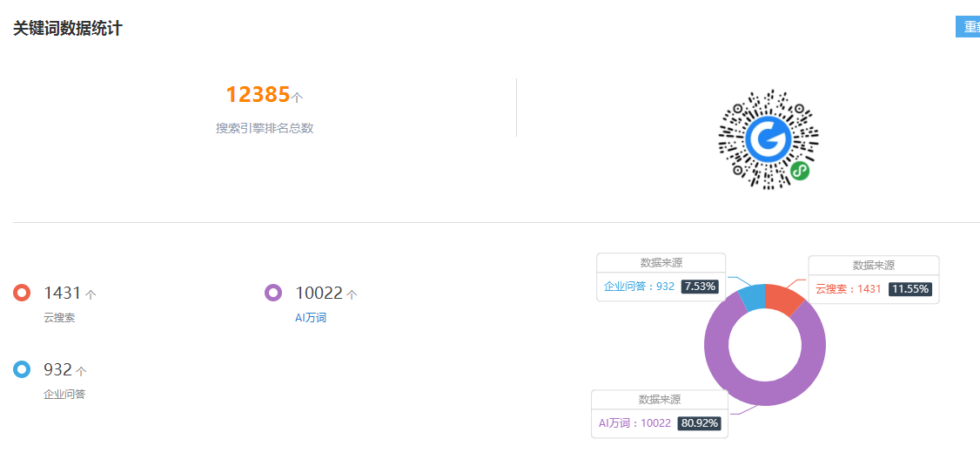Screen dimensions: 980x466
Task: Click the blue button at top right
Action: pyautogui.click(x=968, y=27)
